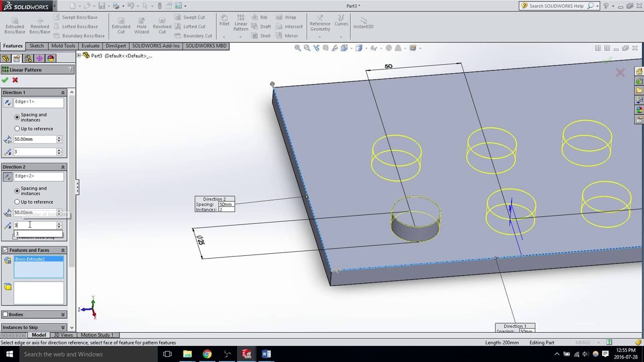Screen dimensions: 644x362
Task: Switch to the SOLIDWORKS Add-Ins tab
Action: click(x=156, y=46)
